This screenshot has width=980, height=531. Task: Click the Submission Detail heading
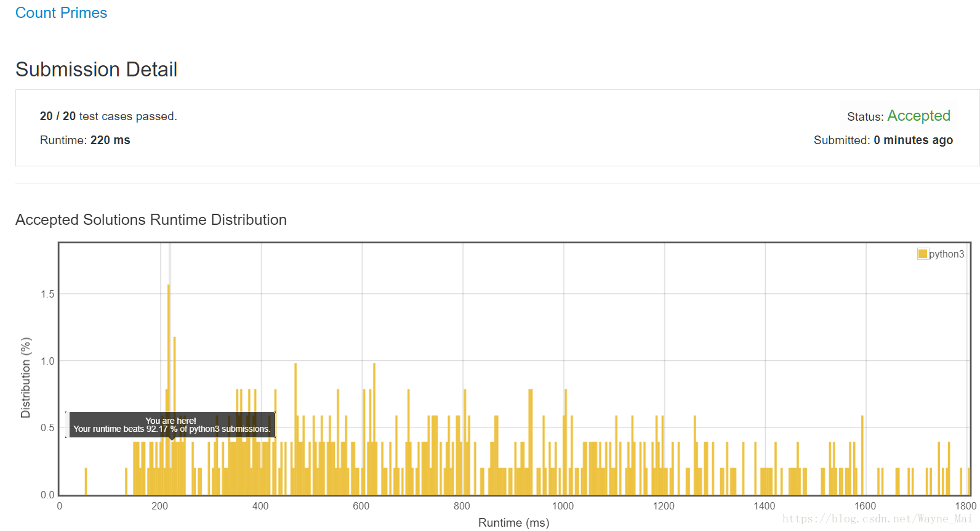97,70
